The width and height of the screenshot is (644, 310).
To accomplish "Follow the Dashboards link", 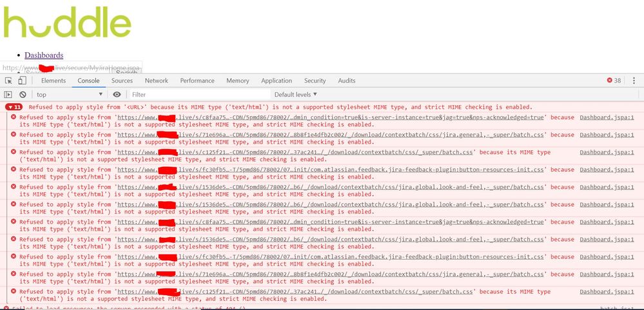I will pyautogui.click(x=44, y=55).
